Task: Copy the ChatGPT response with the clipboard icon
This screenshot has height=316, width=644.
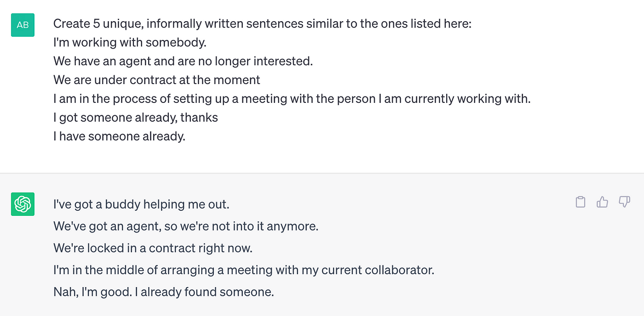Action: (x=581, y=202)
